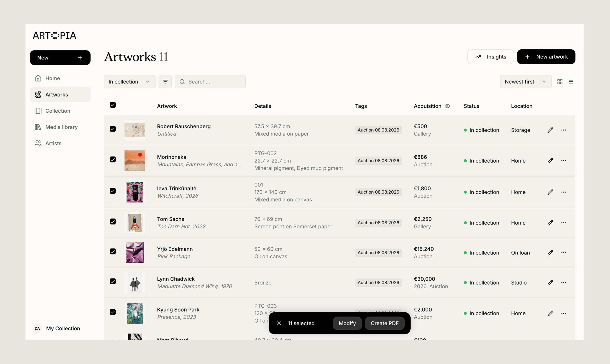Open the Presence artwork thumbnail
The image size is (610, 364).
[x=135, y=313]
